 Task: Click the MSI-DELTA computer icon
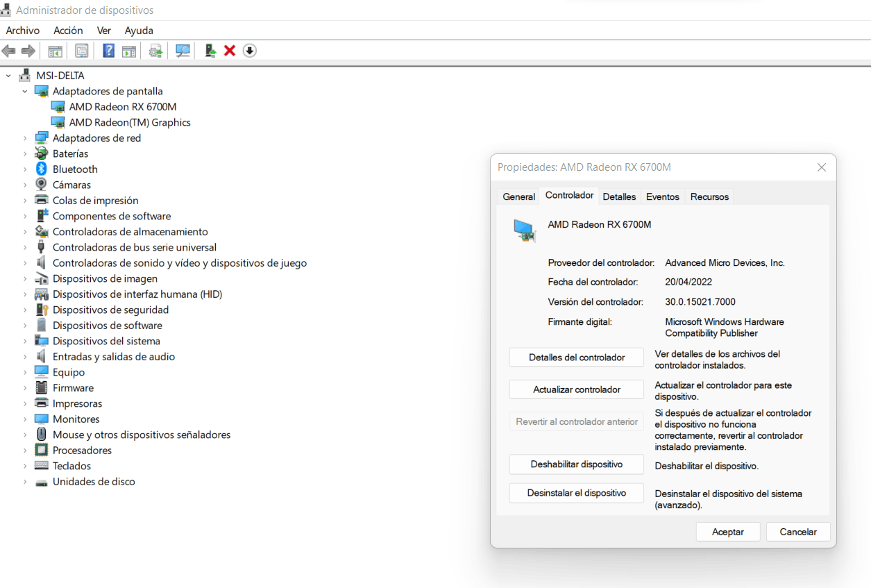click(25, 75)
